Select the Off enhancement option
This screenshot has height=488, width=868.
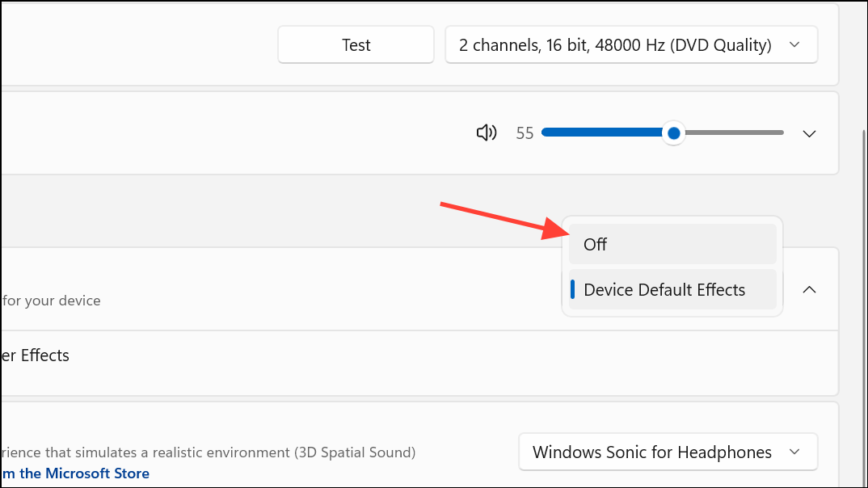(x=672, y=244)
